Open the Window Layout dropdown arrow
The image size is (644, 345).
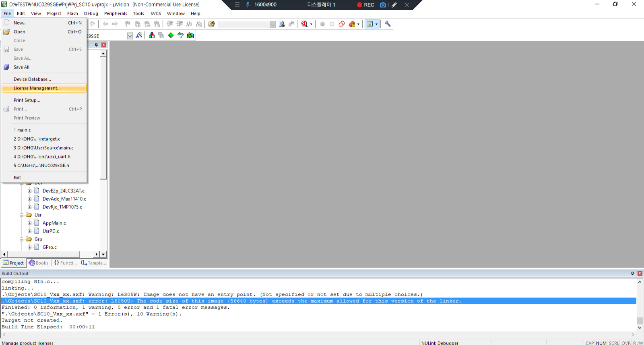(377, 24)
